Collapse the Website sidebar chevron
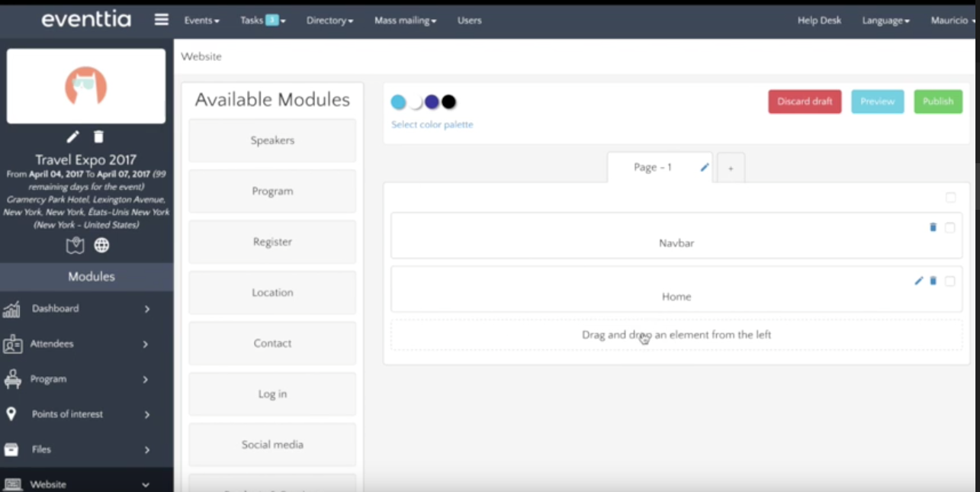Image resolution: width=980 pixels, height=492 pixels. pyautogui.click(x=146, y=484)
